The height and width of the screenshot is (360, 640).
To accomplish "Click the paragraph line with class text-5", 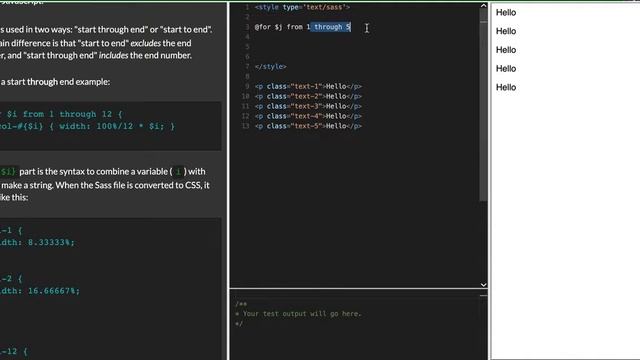I will tap(308, 126).
